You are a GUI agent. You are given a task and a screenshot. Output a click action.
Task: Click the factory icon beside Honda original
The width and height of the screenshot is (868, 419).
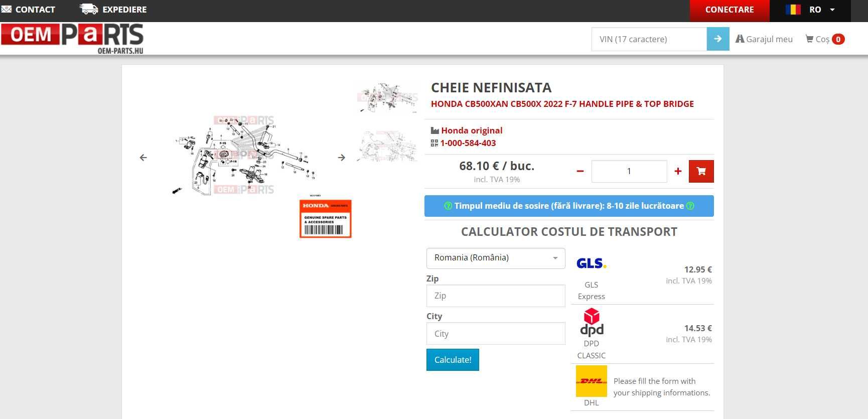(x=435, y=130)
